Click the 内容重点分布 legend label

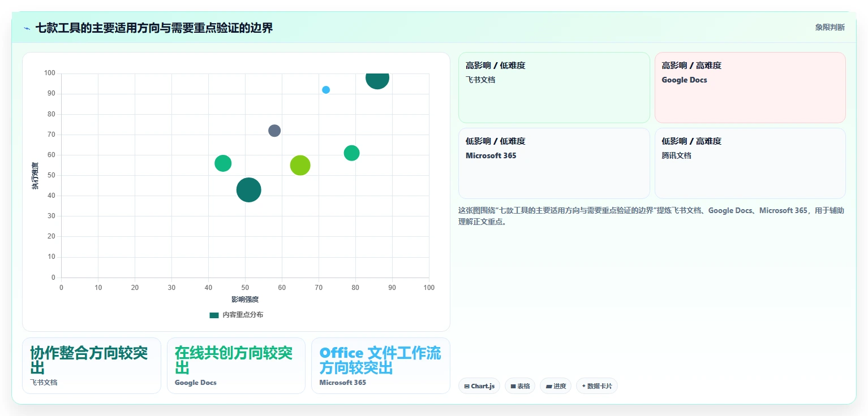pyautogui.click(x=242, y=315)
